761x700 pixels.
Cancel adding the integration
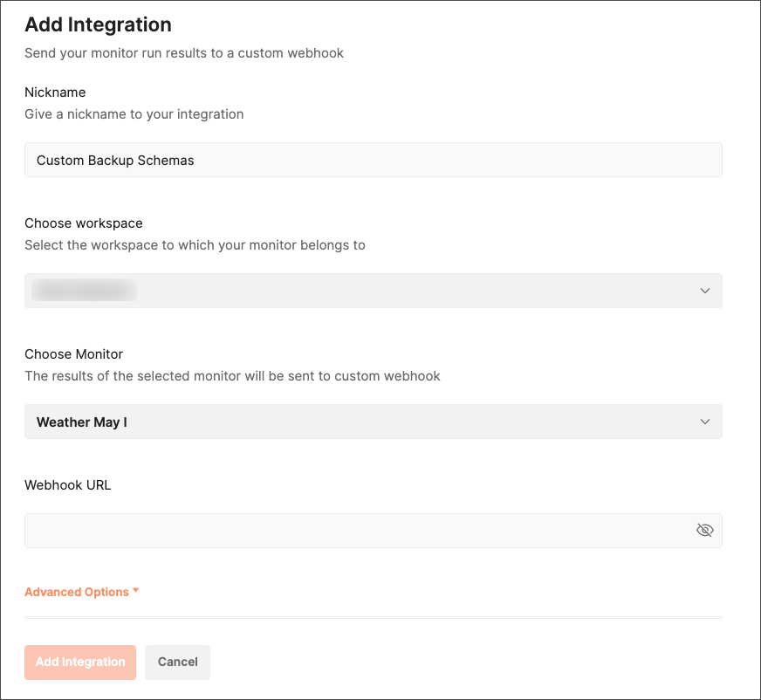pyautogui.click(x=177, y=662)
